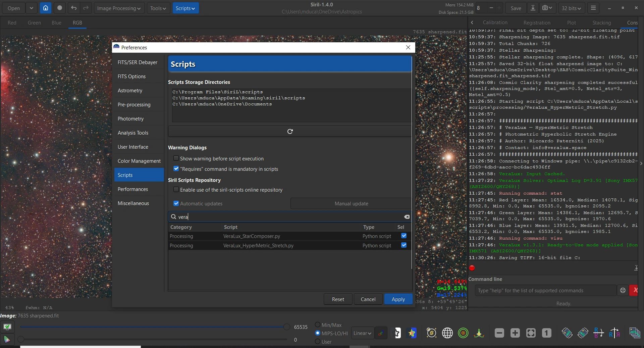The height and width of the screenshot is (348, 644).
Task: Open the Scripts dropdown menu
Action: point(185,8)
